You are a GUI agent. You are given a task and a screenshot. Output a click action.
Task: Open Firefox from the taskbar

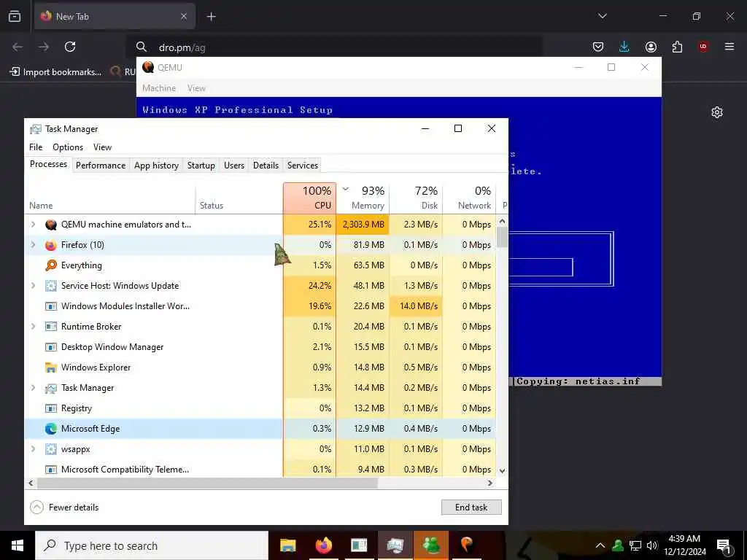323,545
